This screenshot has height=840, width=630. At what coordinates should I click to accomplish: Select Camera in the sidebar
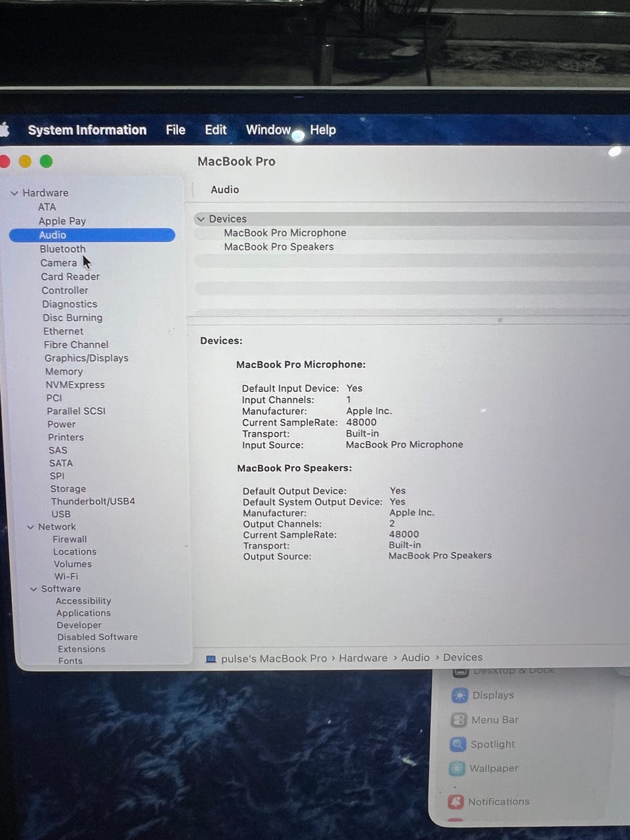click(x=58, y=262)
